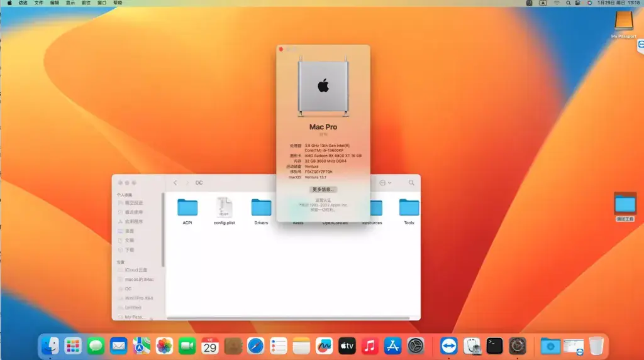Open the blue folder stack in Dock
Screen dimensions: 644x360
point(550,346)
